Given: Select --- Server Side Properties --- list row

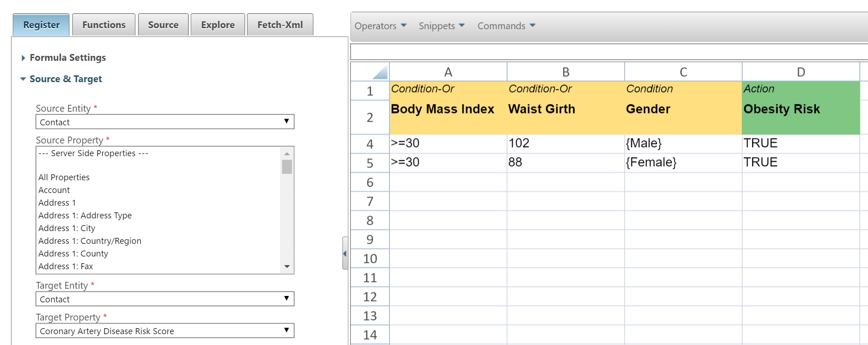Looking at the screenshot, I should coord(158,153).
